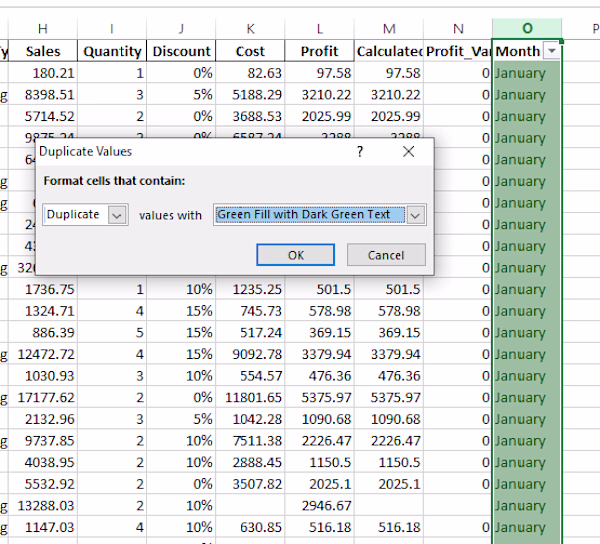Select Sales cell 5714.52

pyautogui.click(x=43, y=116)
